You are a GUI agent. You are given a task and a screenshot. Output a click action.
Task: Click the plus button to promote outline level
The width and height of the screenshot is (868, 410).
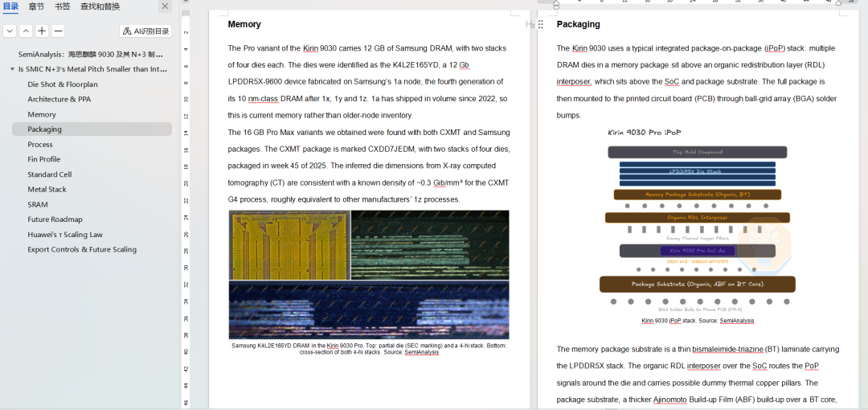pyautogui.click(x=42, y=31)
